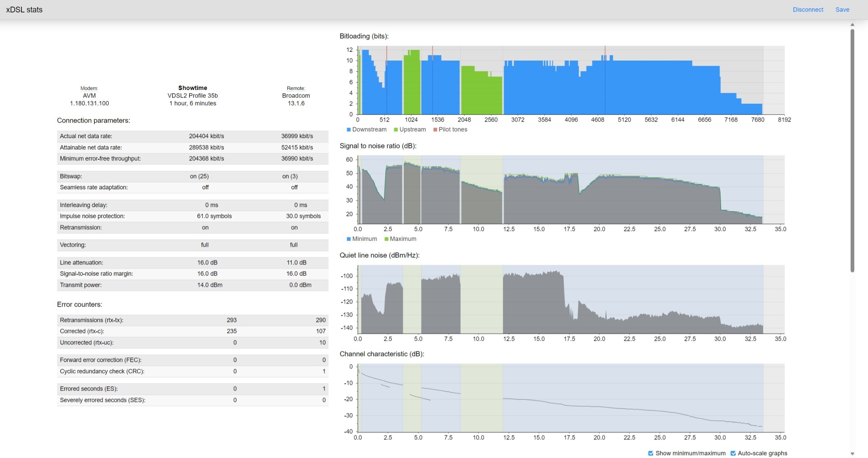Image resolution: width=868 pixels, height=458 pixels.
Task: Toggle Auto-scale graphs checkbox
Action: pos(733,453)
